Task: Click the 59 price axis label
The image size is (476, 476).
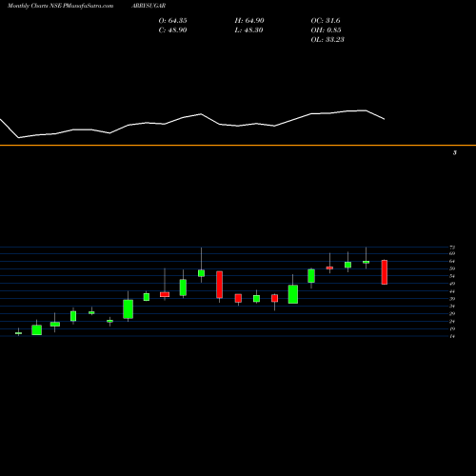Action: pos(452,268)
